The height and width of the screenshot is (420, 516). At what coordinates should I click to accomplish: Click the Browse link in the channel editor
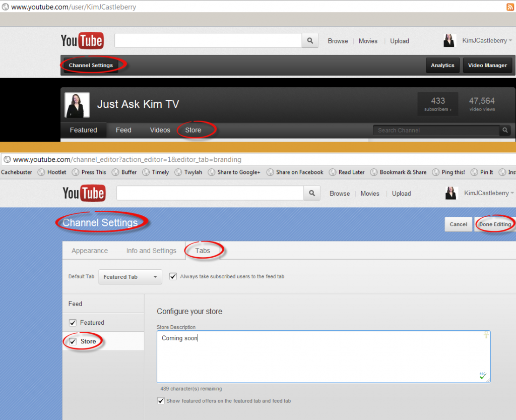pyautogui.click(x=340, y=194)
